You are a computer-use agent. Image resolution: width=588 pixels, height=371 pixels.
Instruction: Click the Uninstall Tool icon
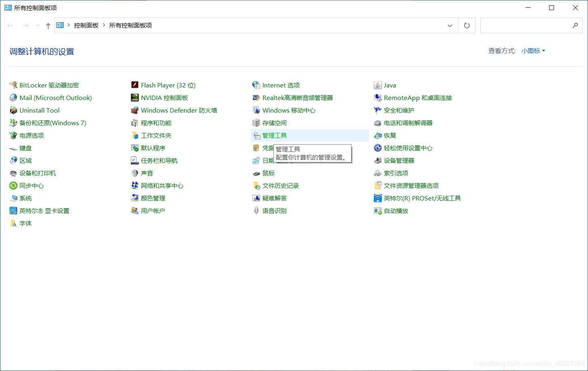coord(13,110)
